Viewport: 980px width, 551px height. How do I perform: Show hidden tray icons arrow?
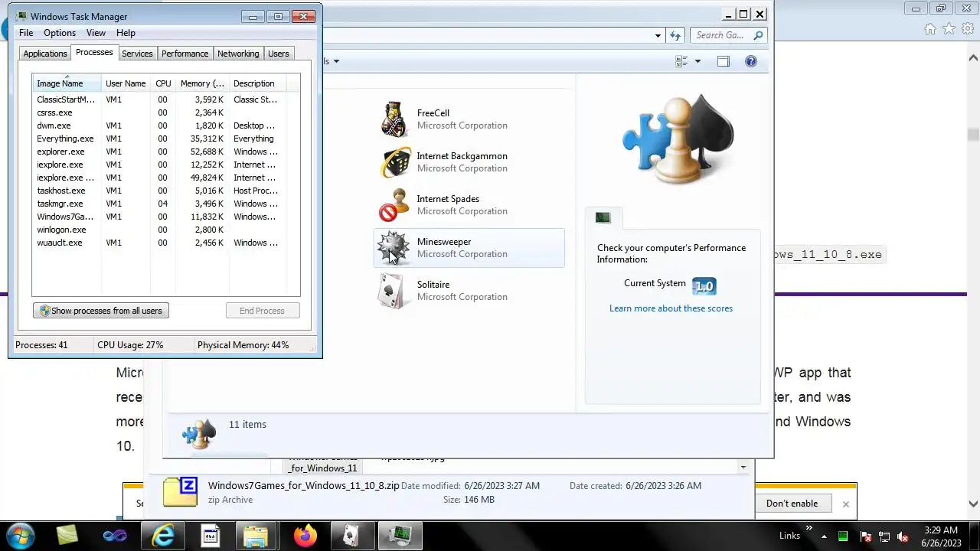point(825,536)
